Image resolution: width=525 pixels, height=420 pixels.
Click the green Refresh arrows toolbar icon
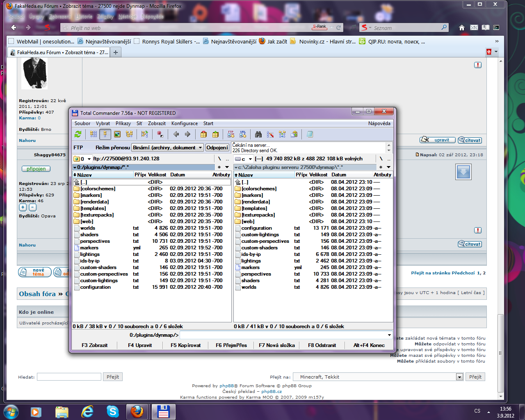point(78,134)
